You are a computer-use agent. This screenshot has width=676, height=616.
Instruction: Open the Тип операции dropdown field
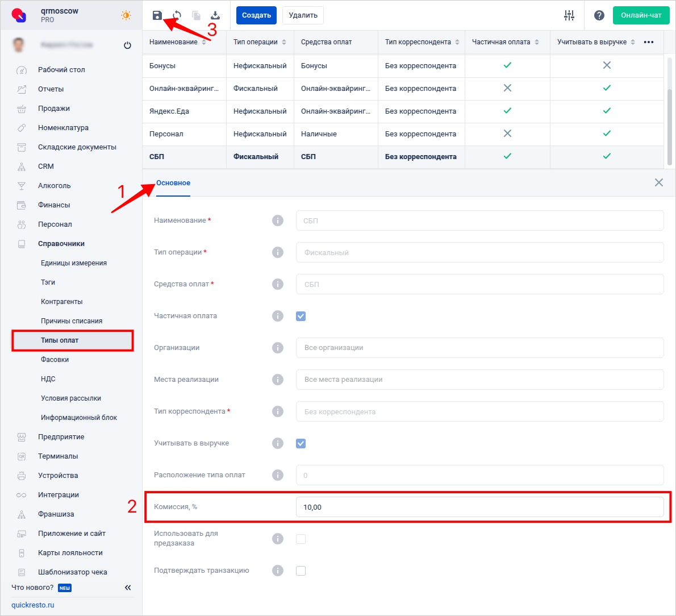point(479,252)
